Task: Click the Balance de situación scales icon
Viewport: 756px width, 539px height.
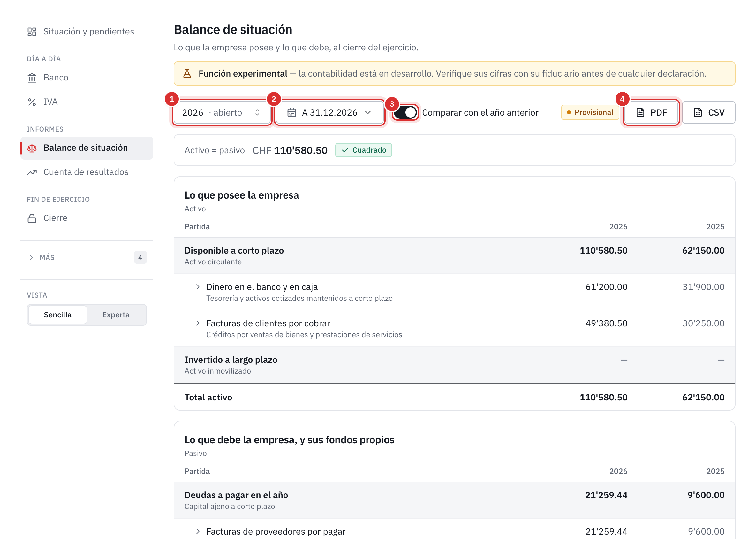Action: [x=32, y=148]
